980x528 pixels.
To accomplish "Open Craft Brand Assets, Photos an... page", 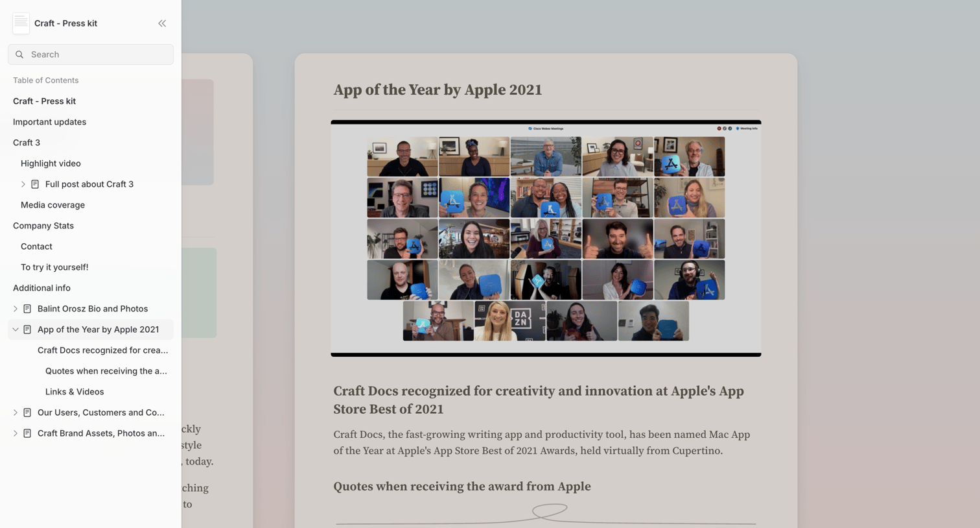I will 101,433.
